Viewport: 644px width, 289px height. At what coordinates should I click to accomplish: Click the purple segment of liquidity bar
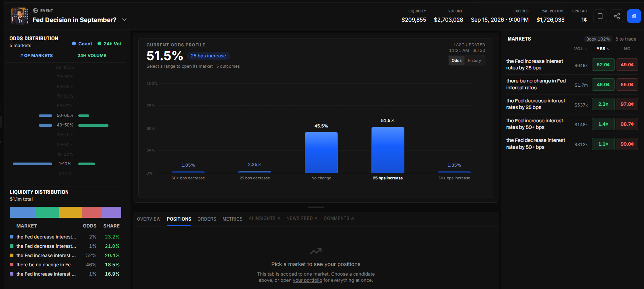112,212
